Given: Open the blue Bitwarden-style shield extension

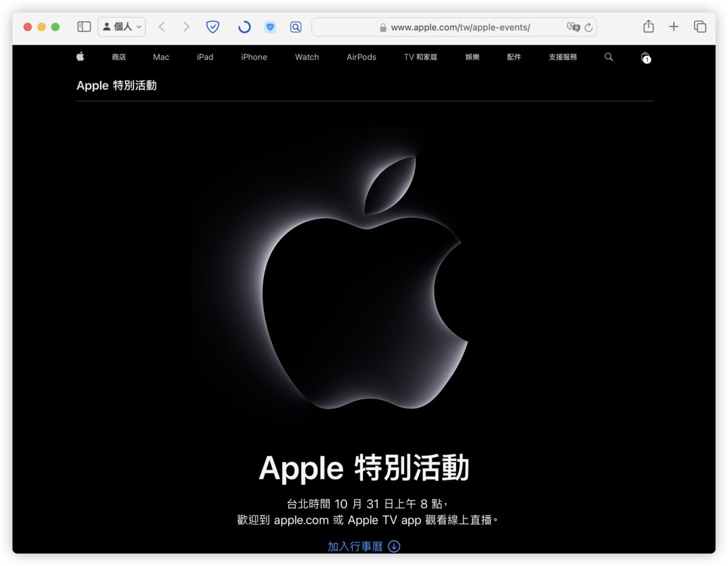Looking at the screenshot, I should point(270,27).
